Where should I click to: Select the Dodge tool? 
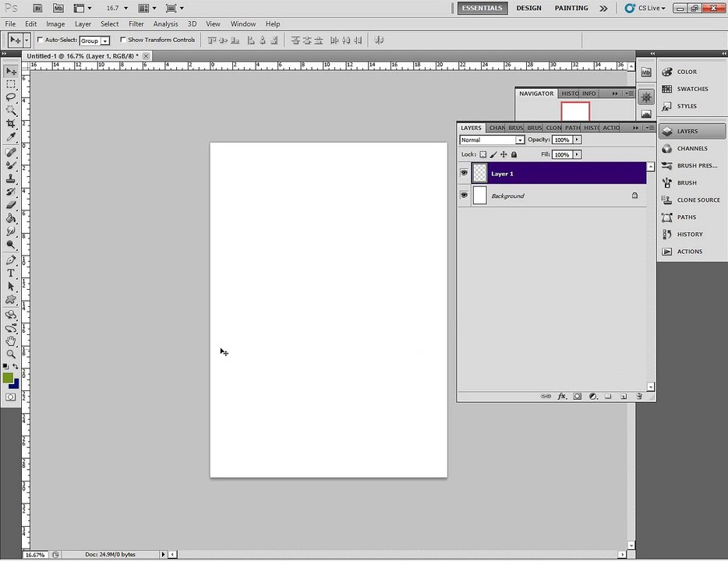point(11,244)
